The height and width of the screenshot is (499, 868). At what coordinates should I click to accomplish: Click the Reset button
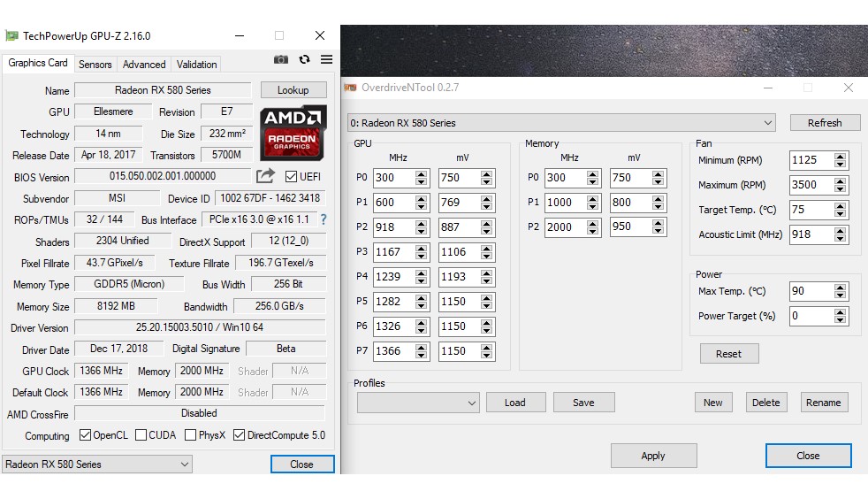point(729,354)
